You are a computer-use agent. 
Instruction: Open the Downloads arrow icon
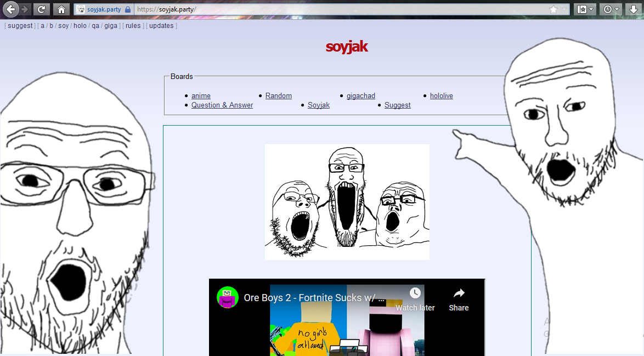(x=634, y=9)
